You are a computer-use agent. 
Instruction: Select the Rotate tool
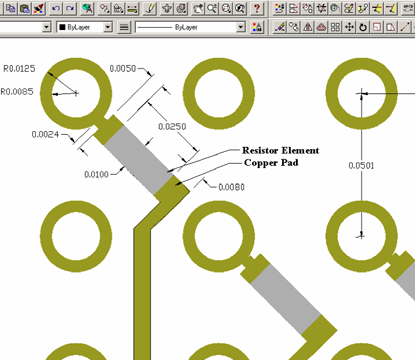point(363,27)
